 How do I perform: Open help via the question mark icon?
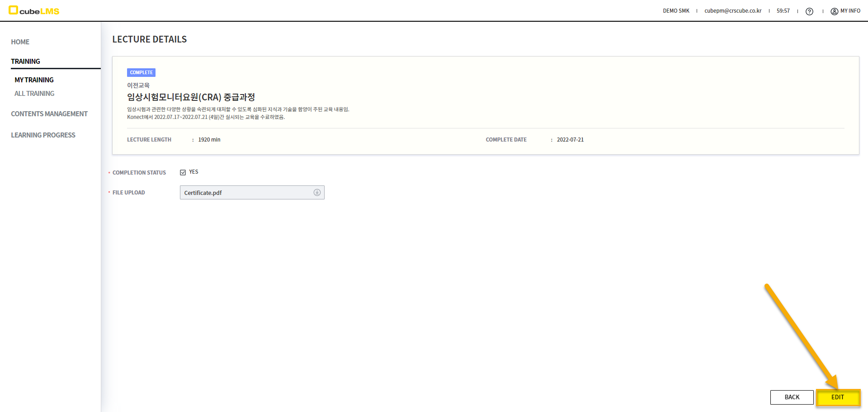pyautogui.click(x=809, y=11)
